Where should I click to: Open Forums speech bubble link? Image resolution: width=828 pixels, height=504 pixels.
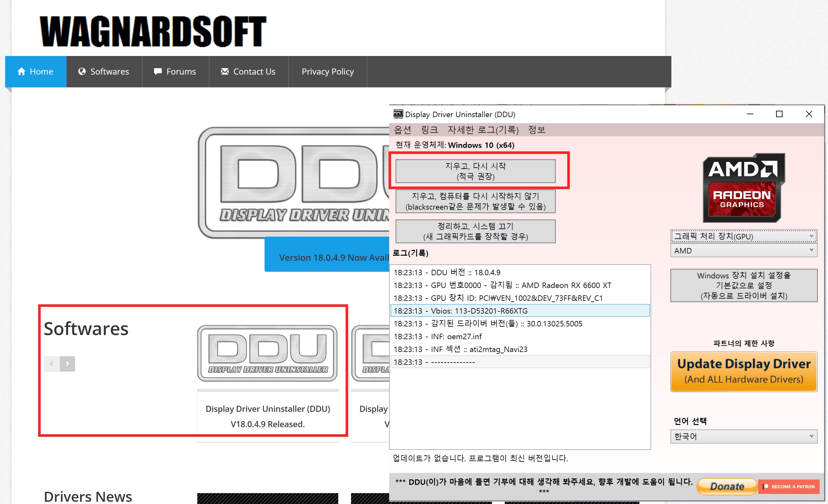(158, 72)
